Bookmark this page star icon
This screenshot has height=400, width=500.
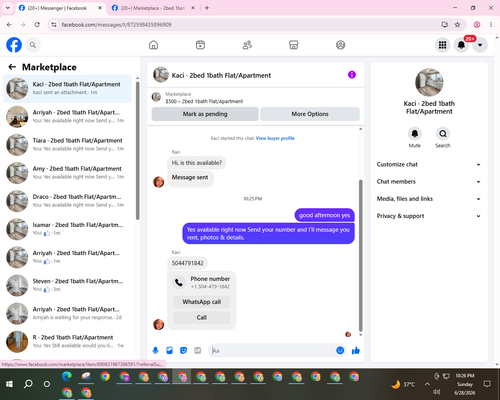point(457,24)
